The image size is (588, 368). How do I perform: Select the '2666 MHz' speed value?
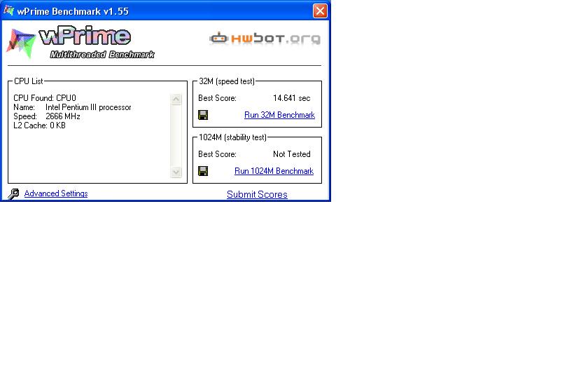click(62, 116)
